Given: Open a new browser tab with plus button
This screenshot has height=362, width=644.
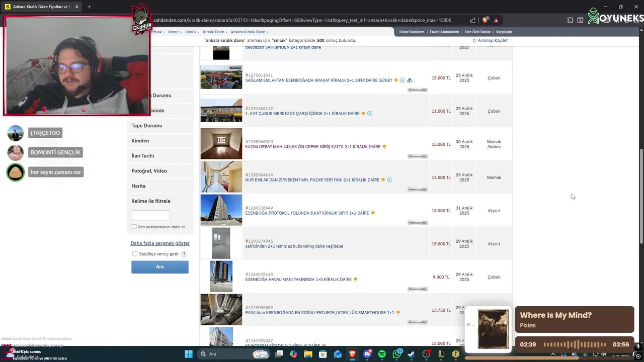Looking at the screenshot, I should (89, 7).
